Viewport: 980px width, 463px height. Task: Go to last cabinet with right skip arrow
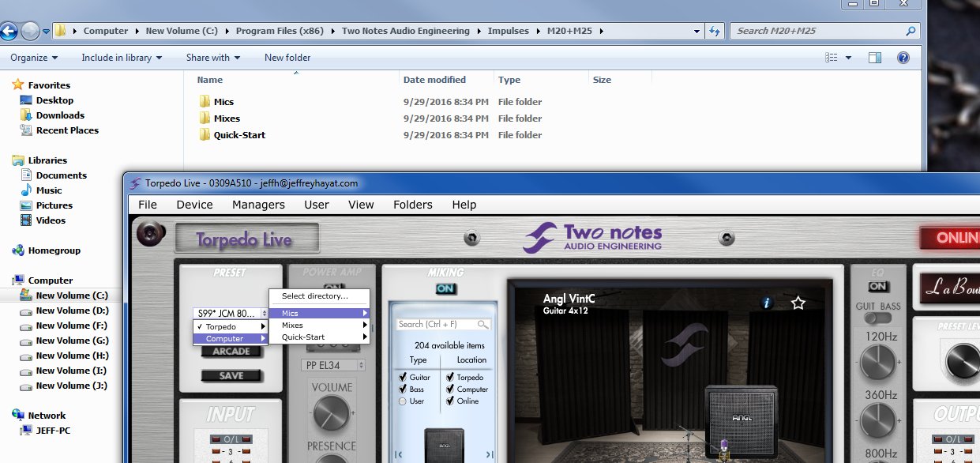point(490,454)
